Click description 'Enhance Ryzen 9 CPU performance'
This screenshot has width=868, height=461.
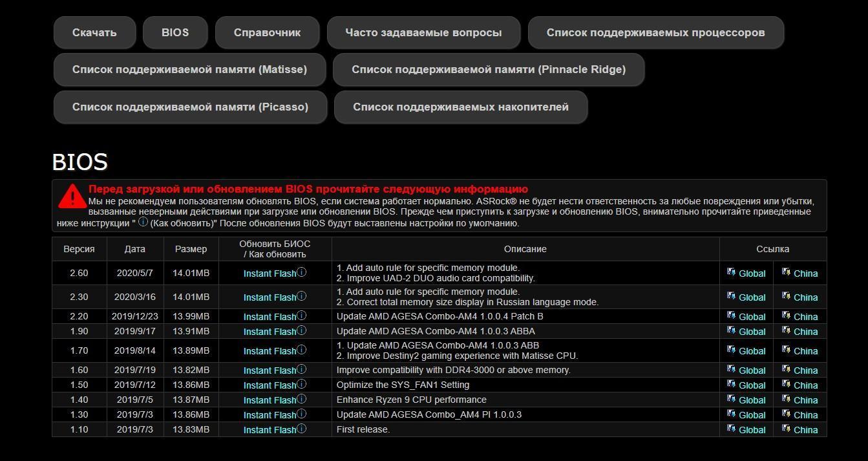(x=412, y=400)
